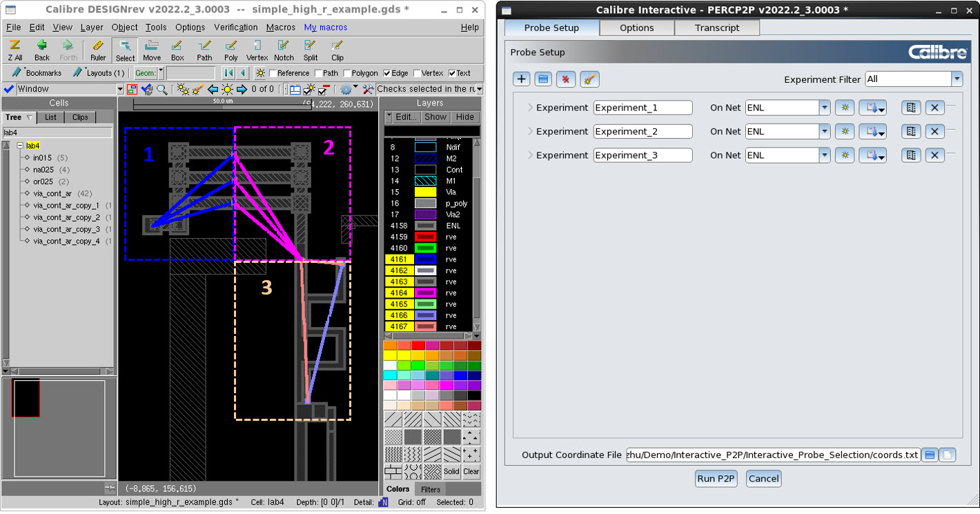Activate the Split tool
The height and width of the screenshot is (514, 980).
point(311,50)
